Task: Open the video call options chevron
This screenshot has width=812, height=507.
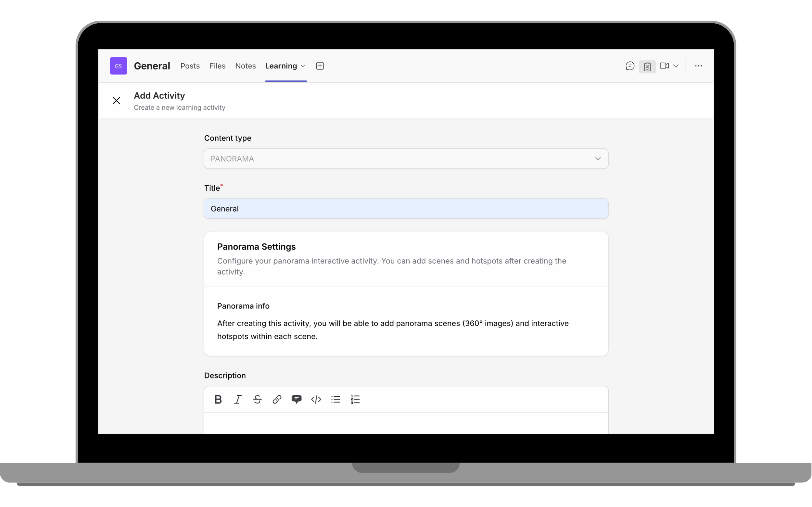Action: [x=676, y=66]
